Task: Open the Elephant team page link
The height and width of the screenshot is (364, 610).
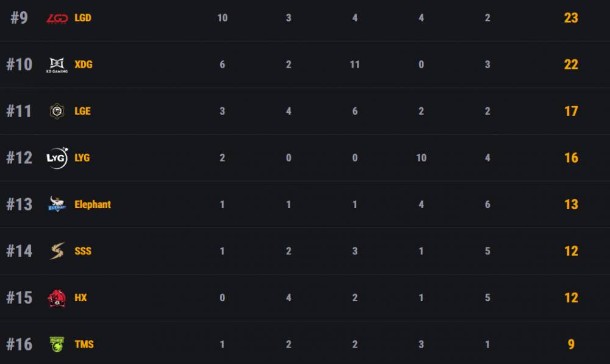Action: pos(93,204)
